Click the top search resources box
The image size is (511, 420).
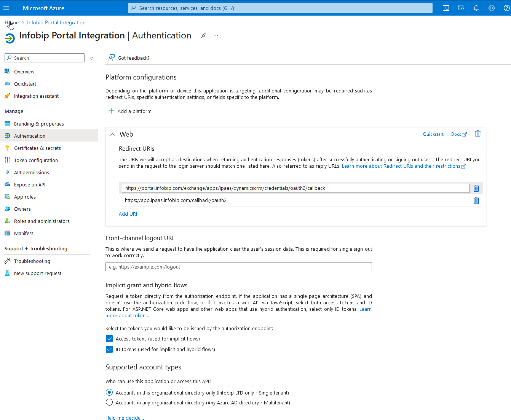(280, 8)
